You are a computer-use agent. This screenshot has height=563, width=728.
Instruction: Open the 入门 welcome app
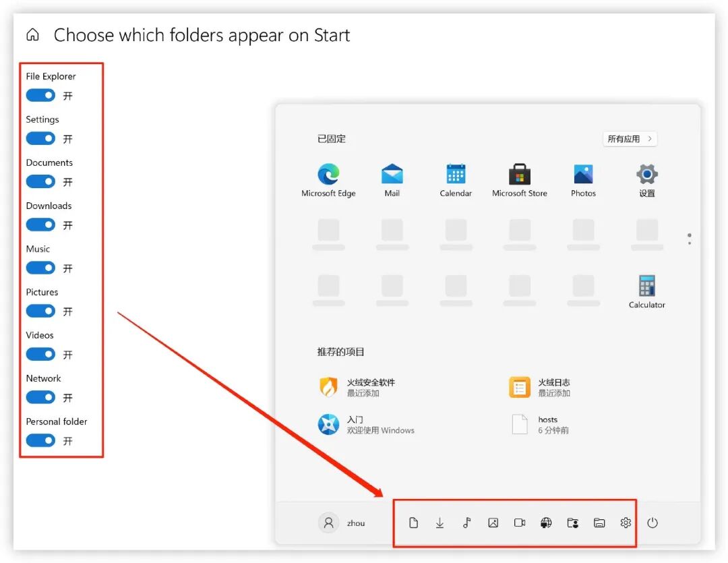click(366, 425)
